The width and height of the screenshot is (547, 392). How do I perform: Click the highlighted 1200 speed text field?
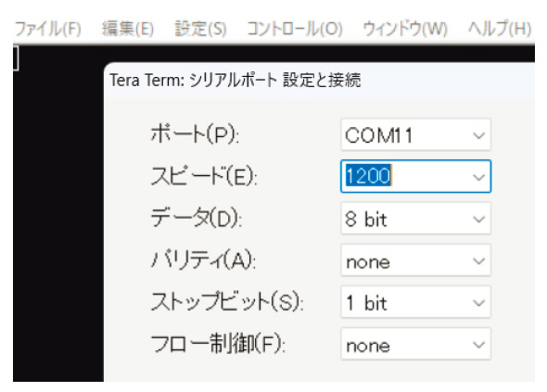[368, 176]
